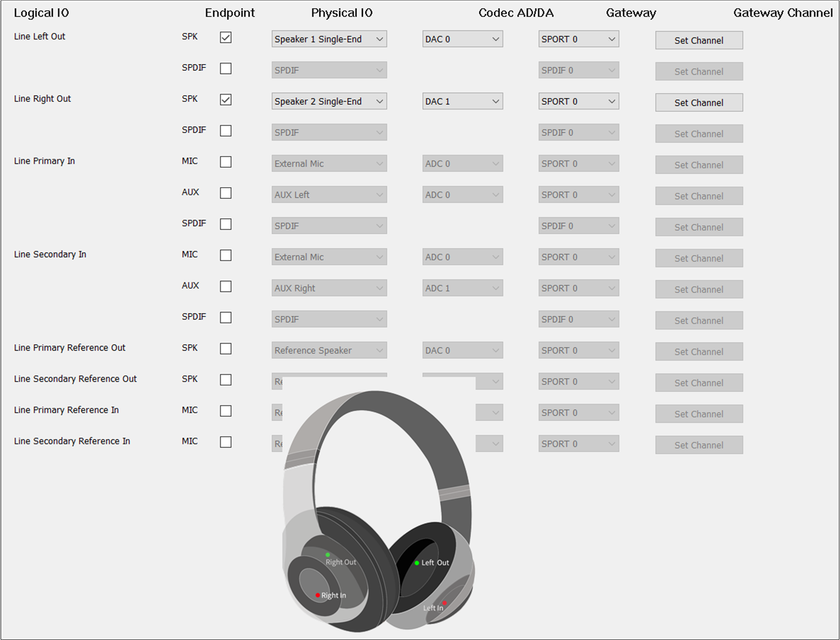
Task: Enable MIC endpoint for Line Secondary In
Action: click(x=226, y=256)
